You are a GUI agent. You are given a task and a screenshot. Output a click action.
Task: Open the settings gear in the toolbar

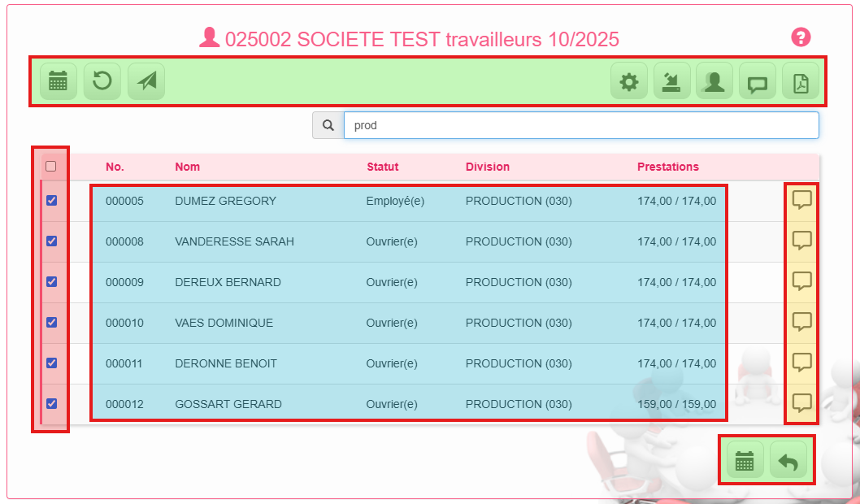click(x=628, y=80)
